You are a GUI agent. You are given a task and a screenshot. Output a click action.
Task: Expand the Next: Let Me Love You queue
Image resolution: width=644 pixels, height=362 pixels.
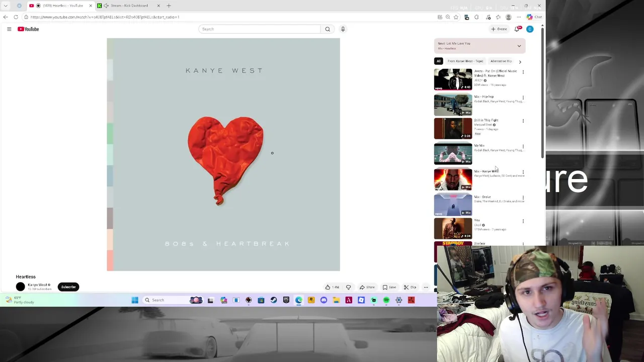519,46
